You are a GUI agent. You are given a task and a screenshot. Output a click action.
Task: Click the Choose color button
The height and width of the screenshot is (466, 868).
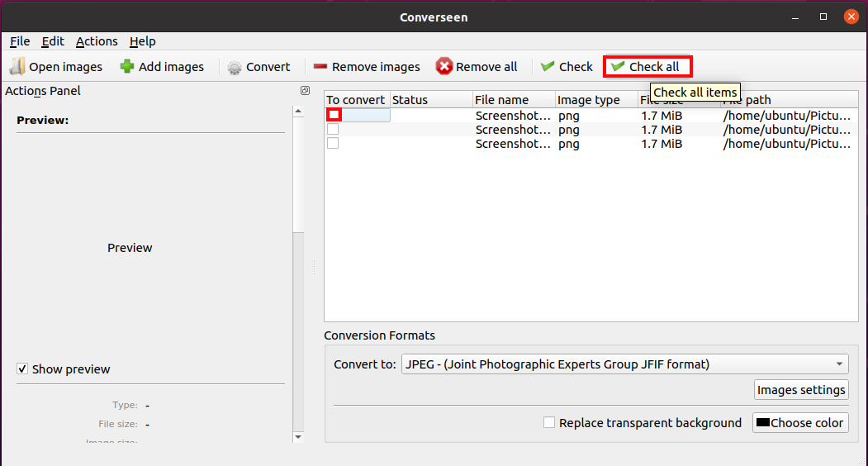click(800, 423)
